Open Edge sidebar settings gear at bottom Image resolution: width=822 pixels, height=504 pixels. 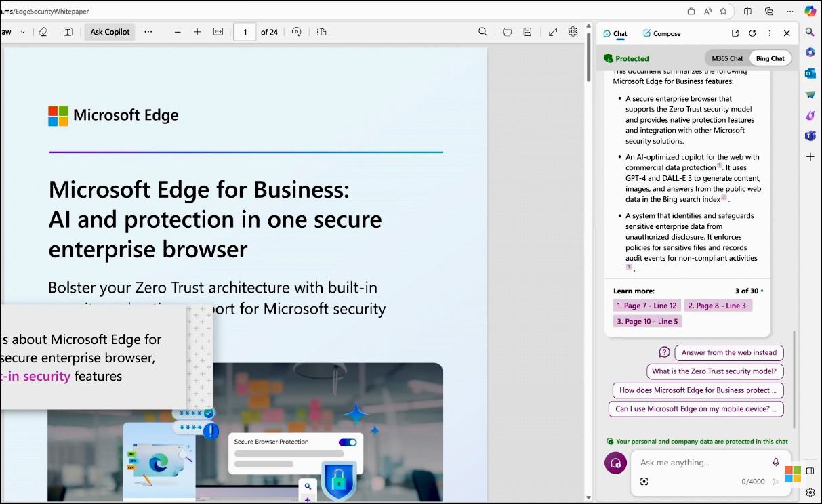(x=810, y=492)
